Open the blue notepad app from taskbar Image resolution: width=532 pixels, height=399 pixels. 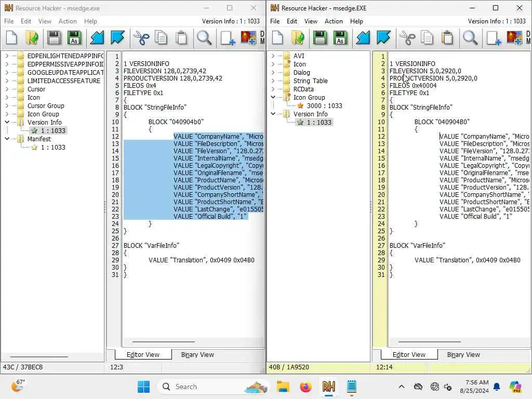[x=352, y=387]
